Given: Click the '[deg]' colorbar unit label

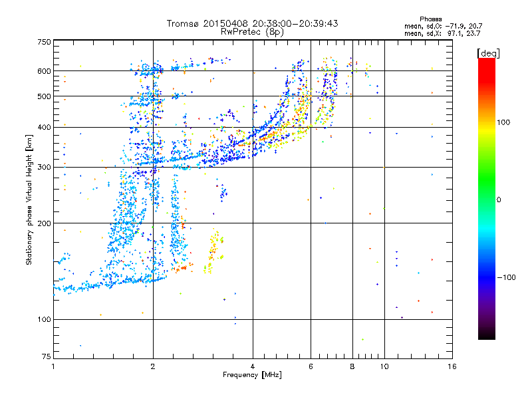Looking at the screenshot, I should pos(488,54).
